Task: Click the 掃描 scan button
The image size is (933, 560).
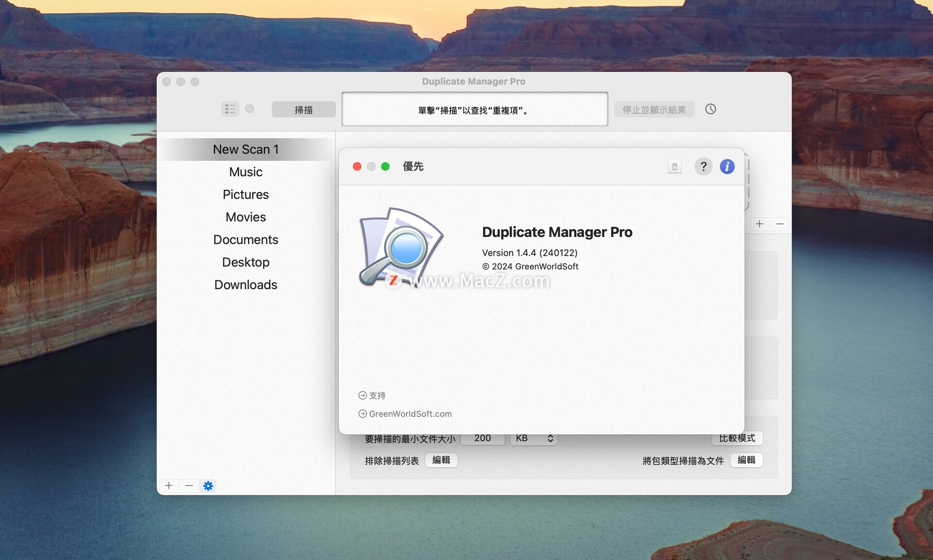Action: [x=304, y=110]
